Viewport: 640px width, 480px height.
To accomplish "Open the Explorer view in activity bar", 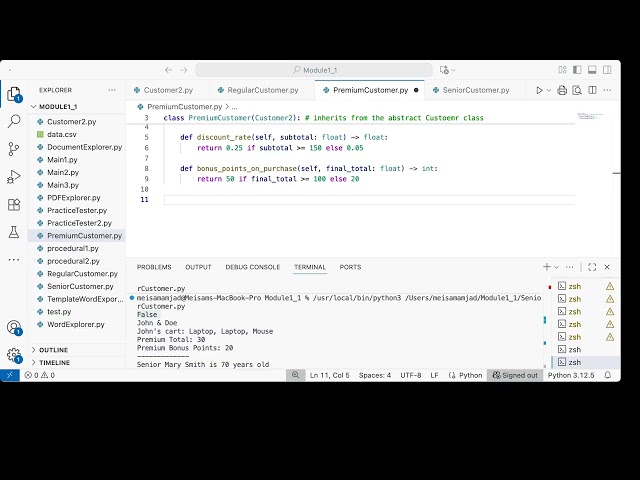I will (x=14, y=94).
